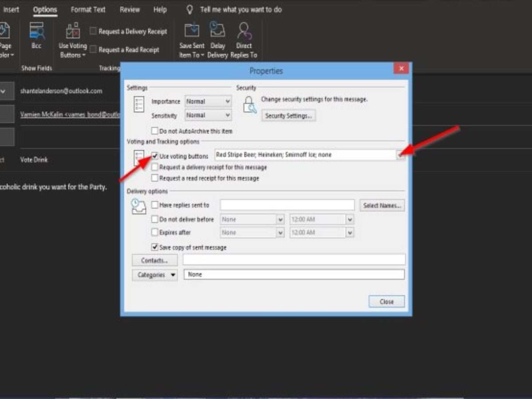The image size is (532, 399).
Task: Click the shantelanderson@outlook.com From address
Action: click(61, 91)
